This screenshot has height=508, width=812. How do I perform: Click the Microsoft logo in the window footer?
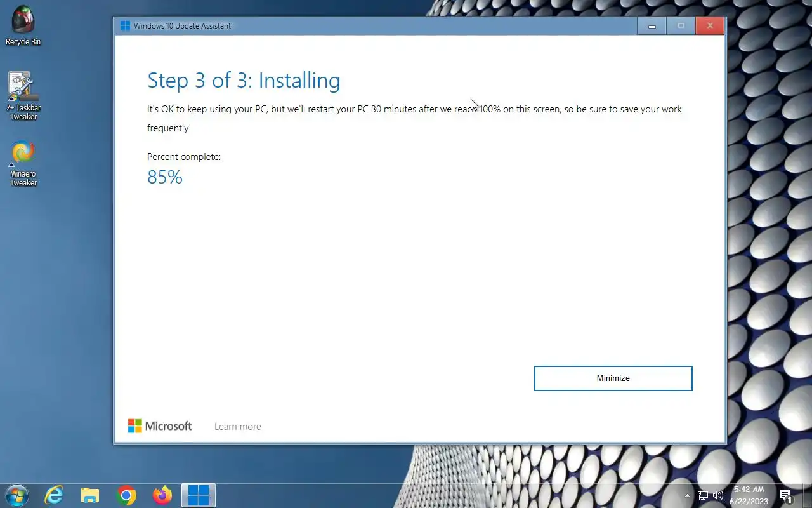pos(160,426)
